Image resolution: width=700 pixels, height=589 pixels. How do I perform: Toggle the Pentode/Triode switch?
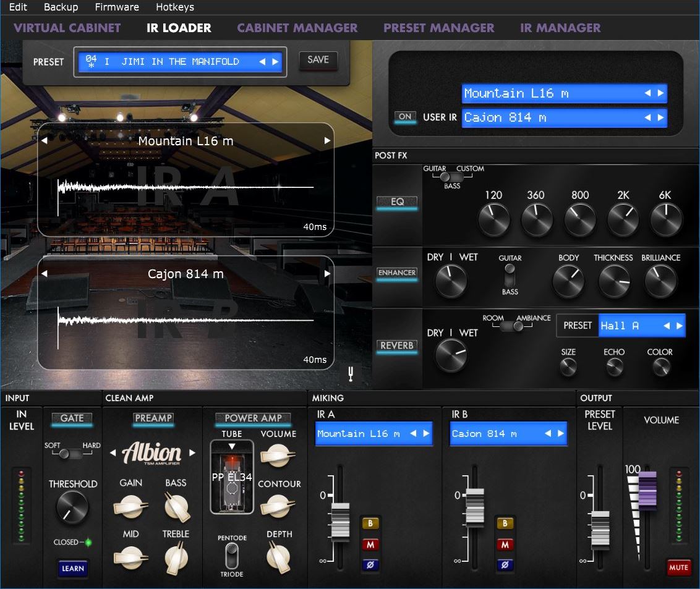(231, 555)
